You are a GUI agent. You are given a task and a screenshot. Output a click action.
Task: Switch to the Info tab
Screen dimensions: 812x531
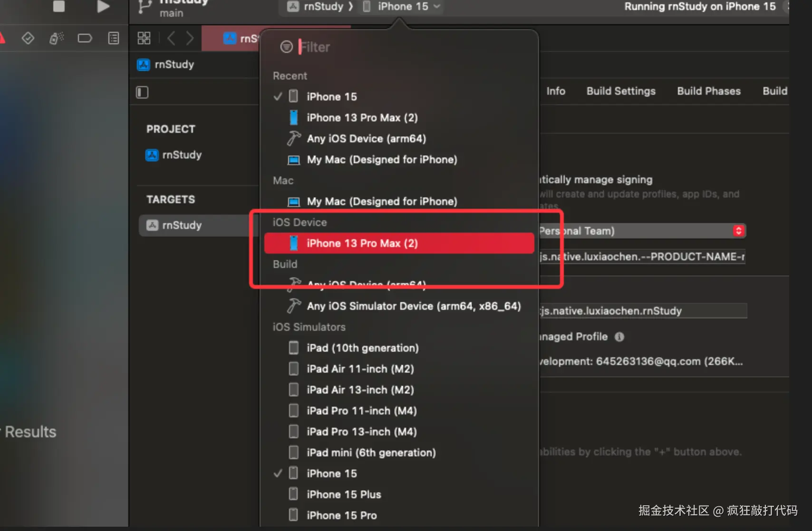pyautogui.click(x=556, y=91)
